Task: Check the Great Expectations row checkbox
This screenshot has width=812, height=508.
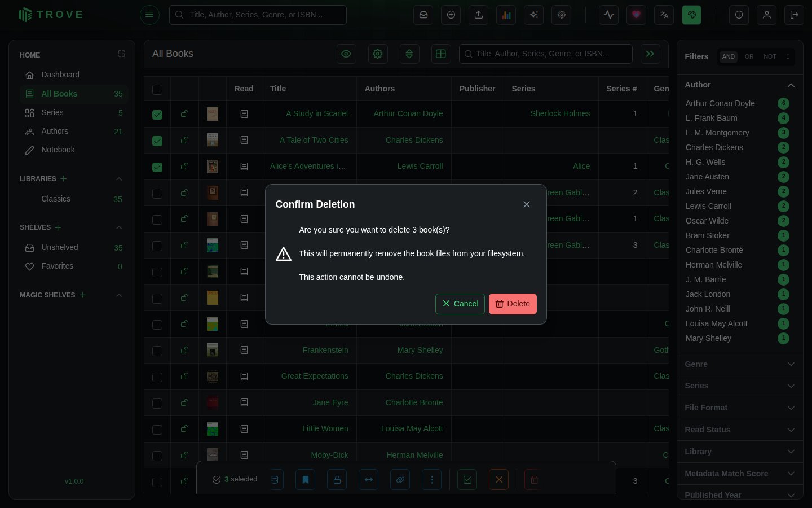Action: [157, 377]
